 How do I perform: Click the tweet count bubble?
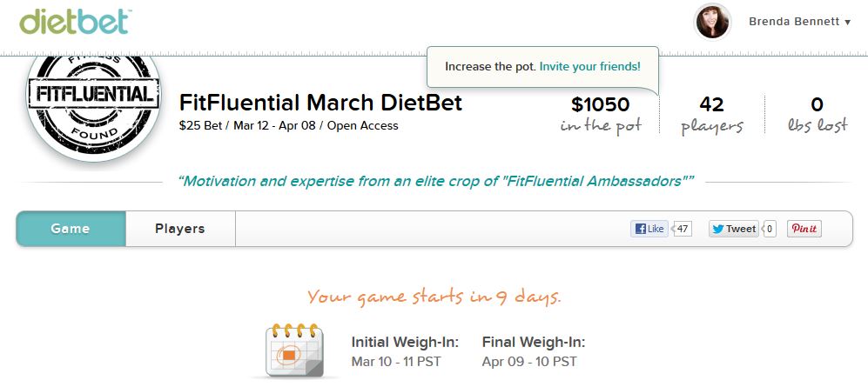tap(769, 229)
